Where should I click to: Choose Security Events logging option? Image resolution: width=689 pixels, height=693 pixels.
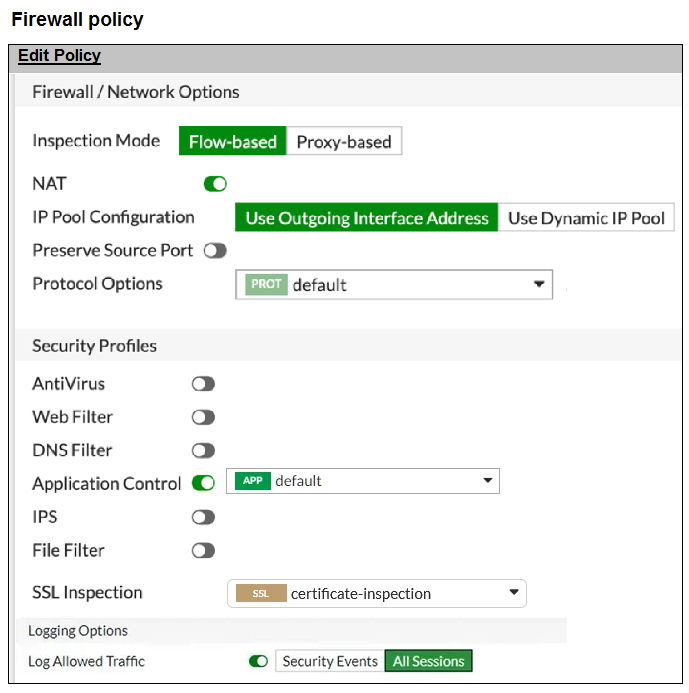[330, 661]
